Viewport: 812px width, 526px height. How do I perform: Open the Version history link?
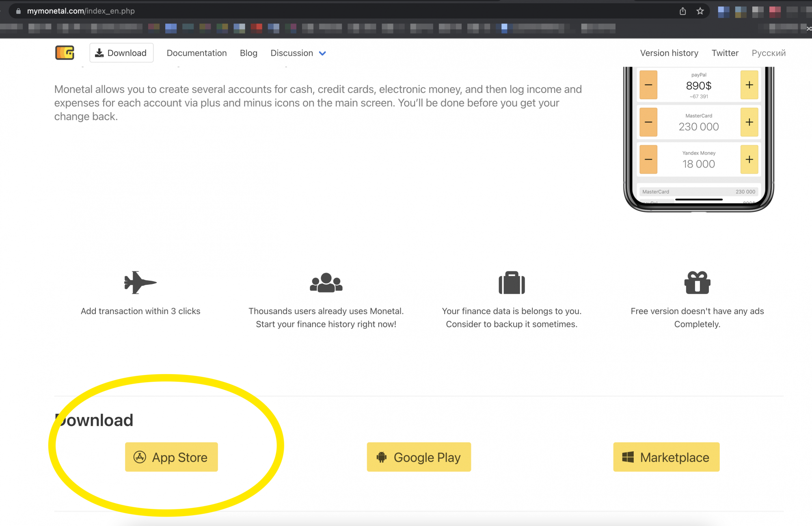pos(669,53)
